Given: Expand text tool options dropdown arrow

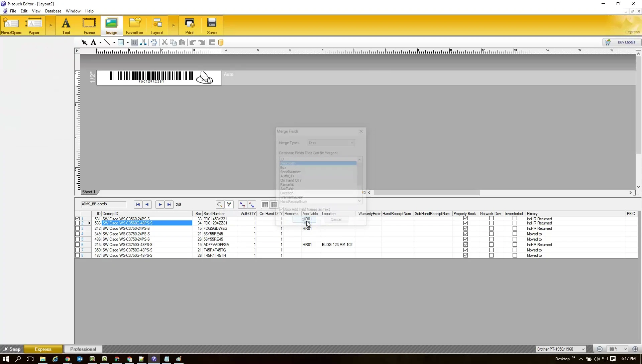Looking at the screenshot, I should (100, 43).
